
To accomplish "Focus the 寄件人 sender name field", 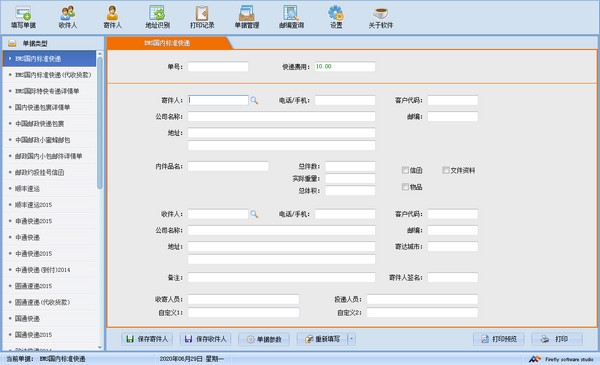I will pos(218,100).
